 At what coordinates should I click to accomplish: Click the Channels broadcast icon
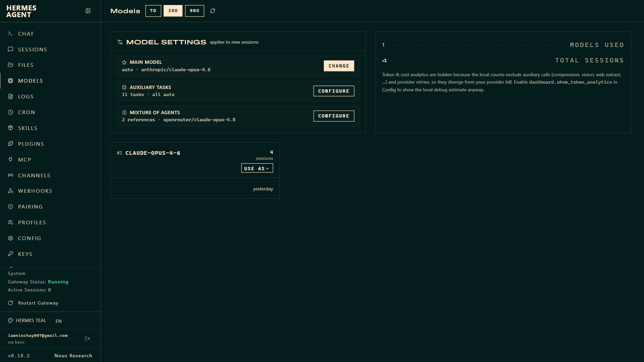10,175
